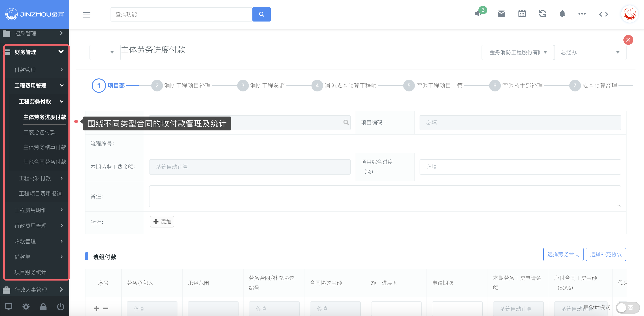Click the 选择劳务合同 button
Image resolution: width=644 pixels, height=316 pixels.
coord(563,254)
